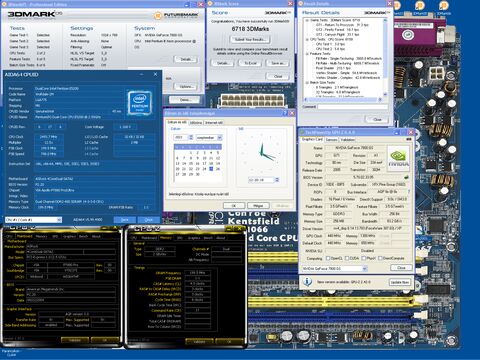Click Update Now in GPU-Z notice
The image size is (480, 360).
coord(400,282)
